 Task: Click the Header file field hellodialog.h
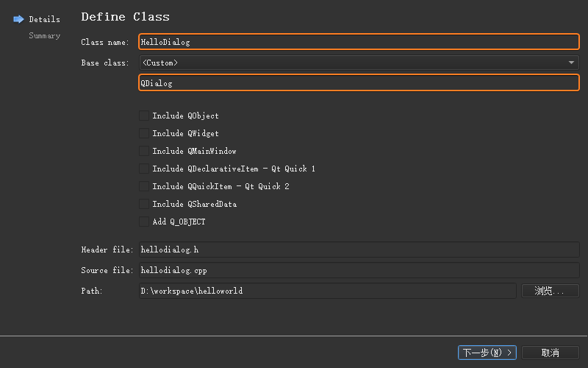(359, 250)
